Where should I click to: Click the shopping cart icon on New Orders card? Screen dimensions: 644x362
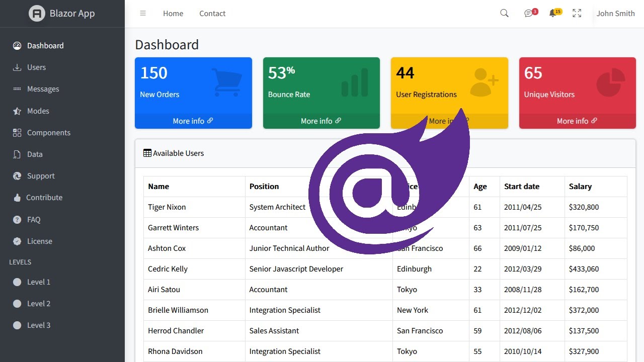pos(227,82)
